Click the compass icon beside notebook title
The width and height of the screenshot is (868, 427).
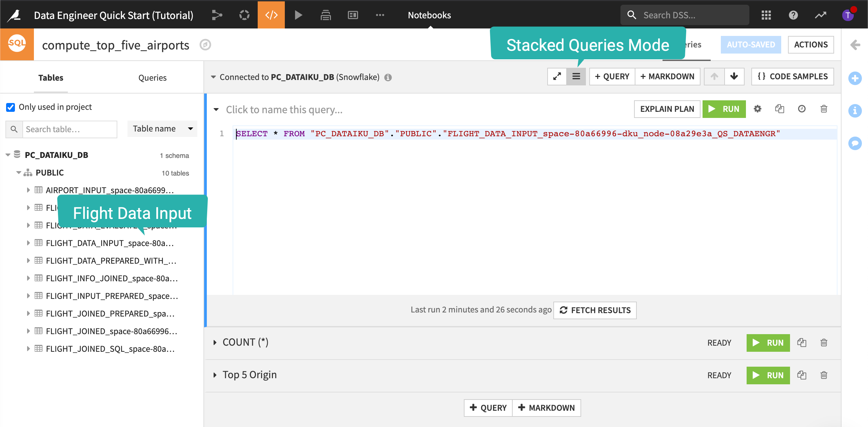click(205, 45)
